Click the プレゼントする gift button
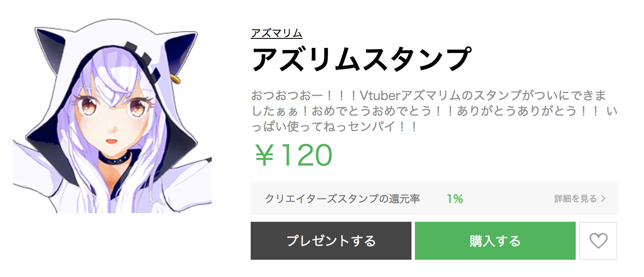Viewport: 644px width, 277px height. (331, 241)
